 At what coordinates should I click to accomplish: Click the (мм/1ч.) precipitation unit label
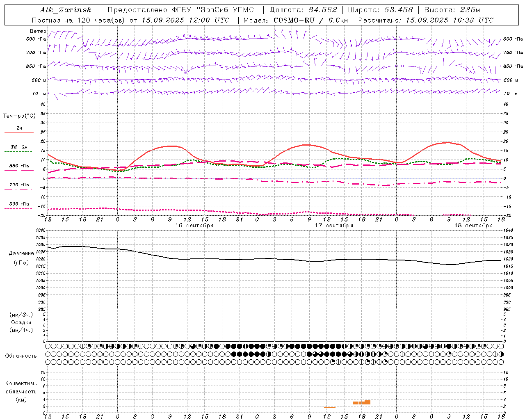pos(21,330)
